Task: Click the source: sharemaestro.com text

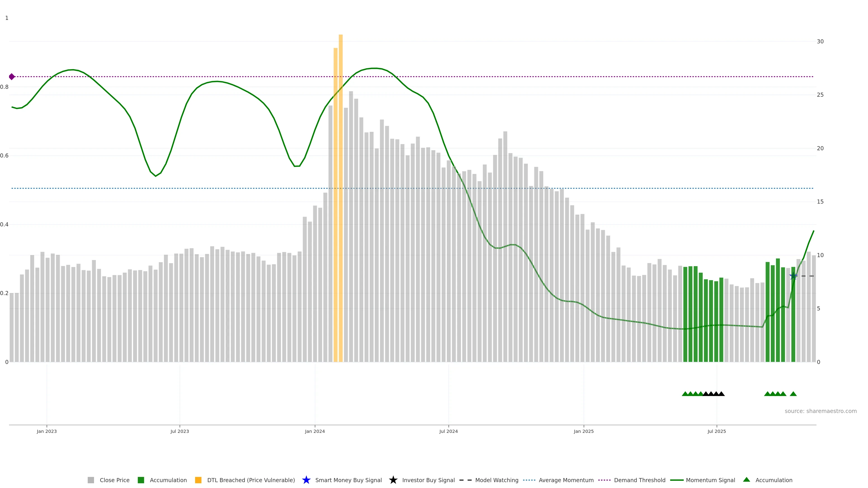Action: (821, 411)
